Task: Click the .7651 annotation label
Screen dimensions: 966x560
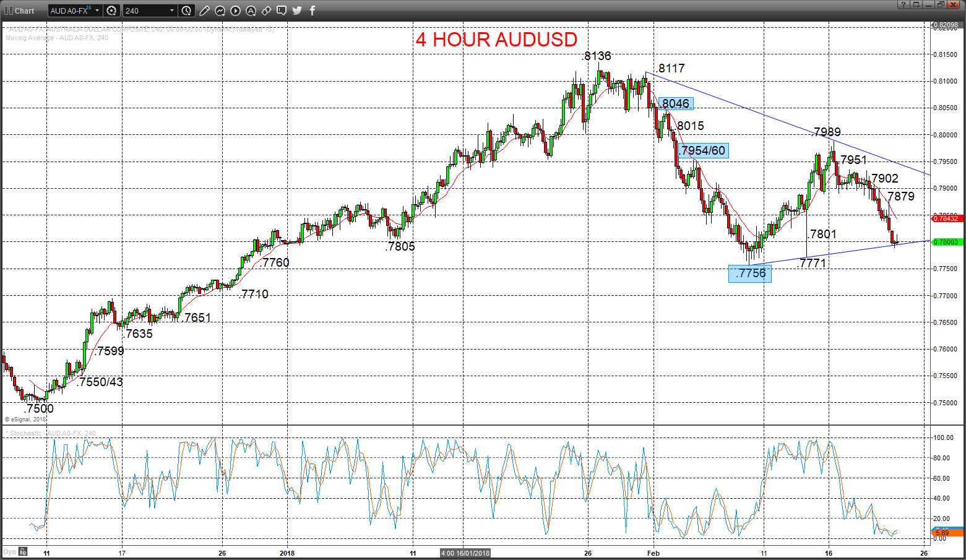Action: 196,317
